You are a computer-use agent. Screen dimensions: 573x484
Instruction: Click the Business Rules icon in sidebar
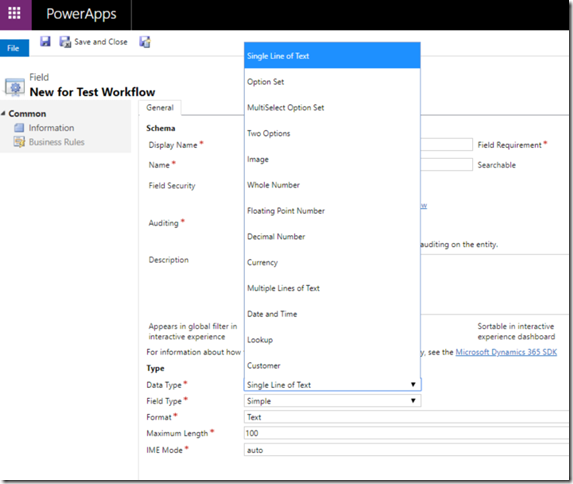pos(19,142)
